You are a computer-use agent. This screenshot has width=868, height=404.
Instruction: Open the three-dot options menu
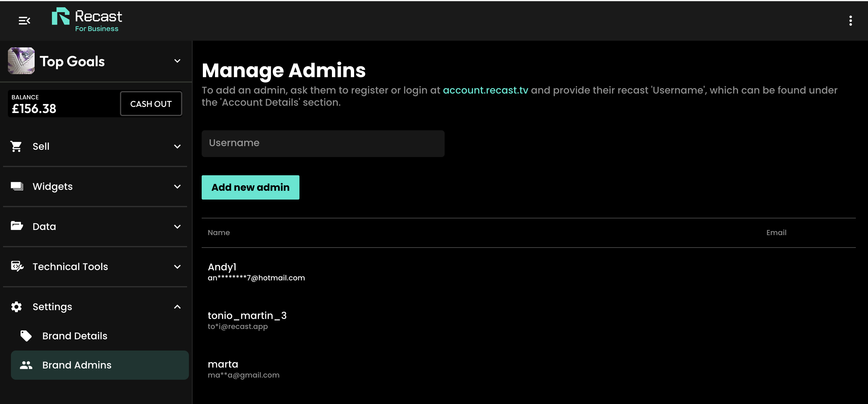(850, 21)
